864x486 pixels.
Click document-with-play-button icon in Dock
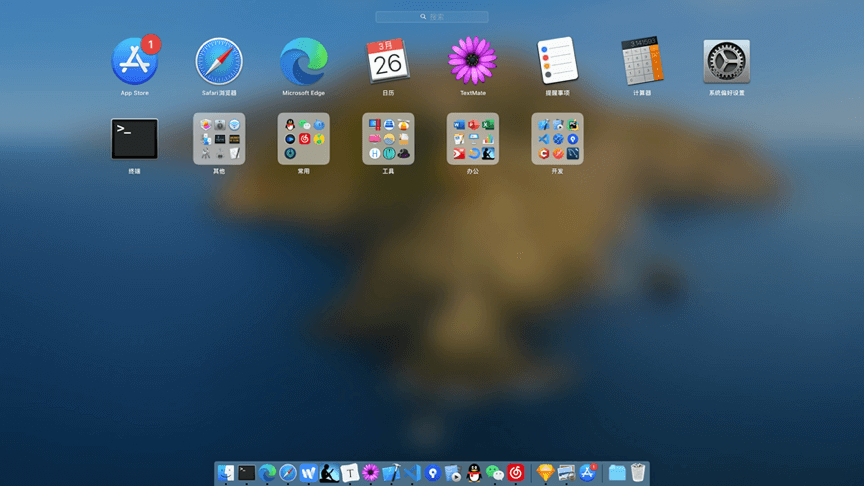point(453,473)
